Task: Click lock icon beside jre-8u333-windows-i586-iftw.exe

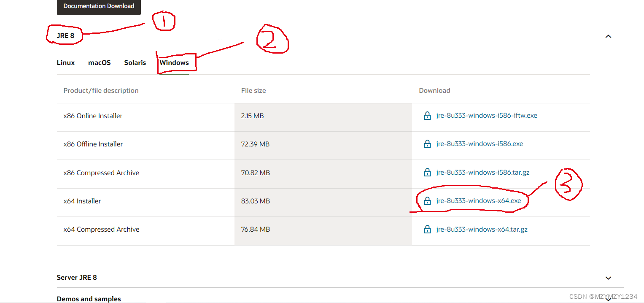Action: point(427,116)
